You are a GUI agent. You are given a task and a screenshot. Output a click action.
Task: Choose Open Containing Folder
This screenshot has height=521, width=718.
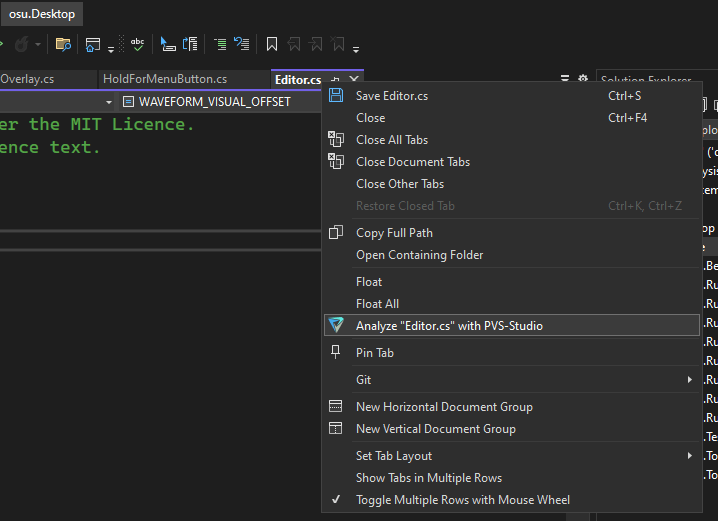pos(419,255)
